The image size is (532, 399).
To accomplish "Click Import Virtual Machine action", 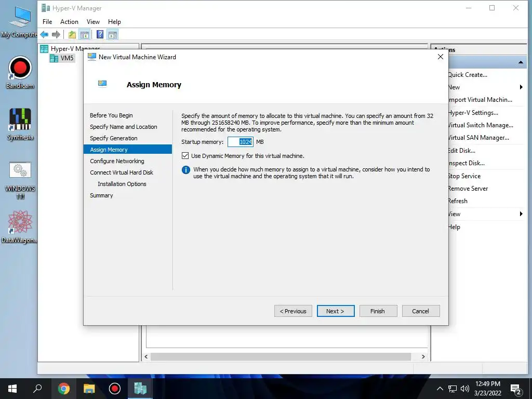I will point(480,100).
